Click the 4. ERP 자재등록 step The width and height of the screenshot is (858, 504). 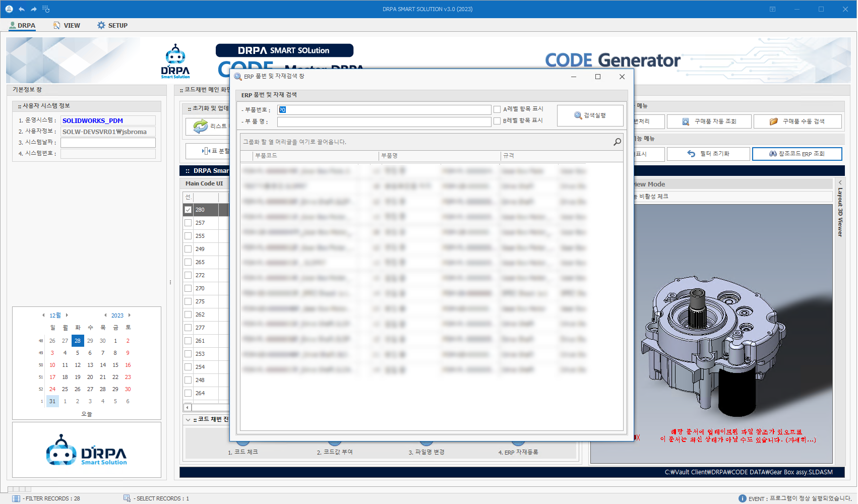[x=518, y=452]
